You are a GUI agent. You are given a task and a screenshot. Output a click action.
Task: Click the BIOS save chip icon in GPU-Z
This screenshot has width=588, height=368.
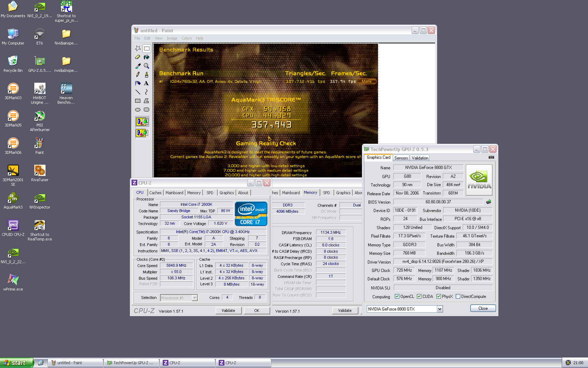489,202
